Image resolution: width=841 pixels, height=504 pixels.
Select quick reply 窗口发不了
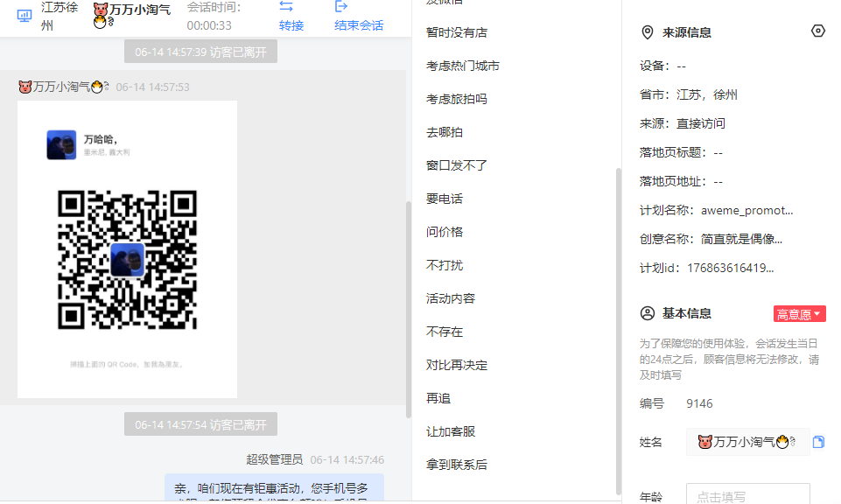tap(457, 165)
